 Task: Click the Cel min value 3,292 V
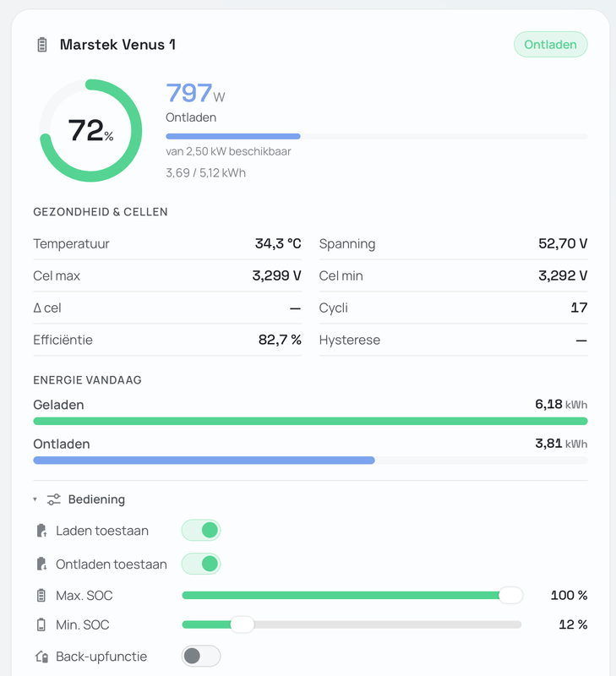point(563,275)
